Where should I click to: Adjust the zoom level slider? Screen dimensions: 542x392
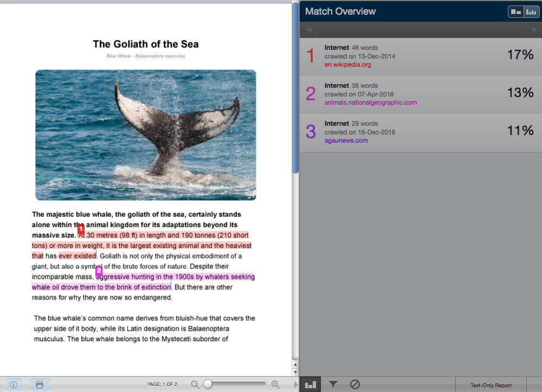pos(208,384)
